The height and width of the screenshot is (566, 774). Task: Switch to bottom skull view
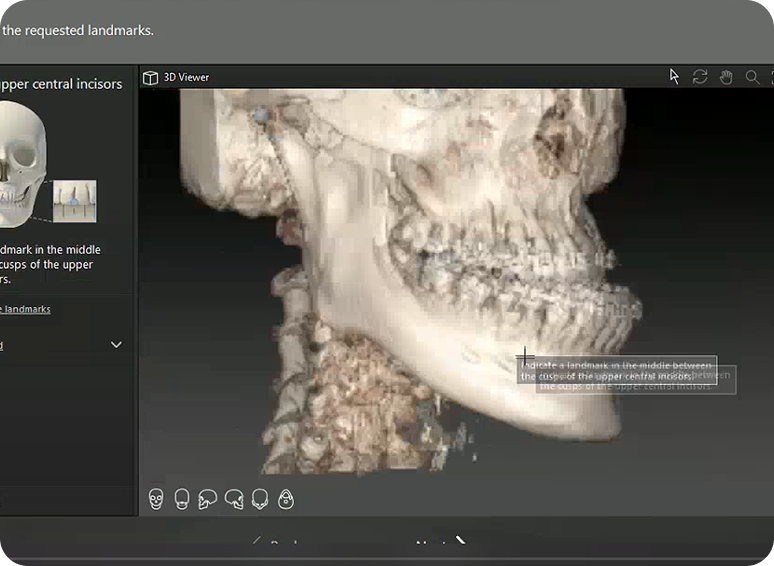tap(286, 498)
